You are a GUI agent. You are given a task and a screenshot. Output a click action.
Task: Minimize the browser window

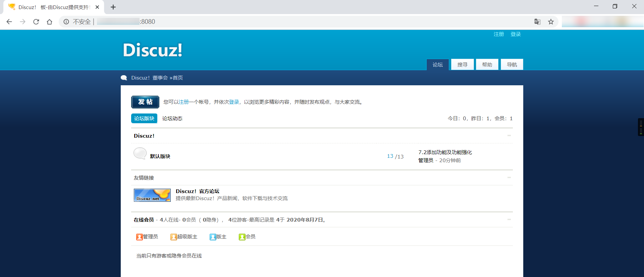[x=596, y=6]
